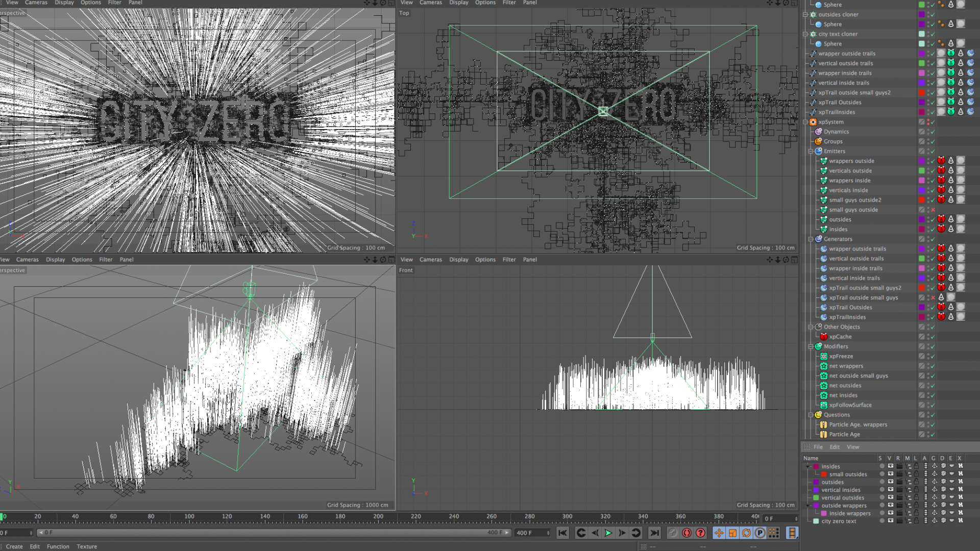Toggle parameter keying P icon
The height and width of the screenshot is (551, 980).
click(760, 533)
